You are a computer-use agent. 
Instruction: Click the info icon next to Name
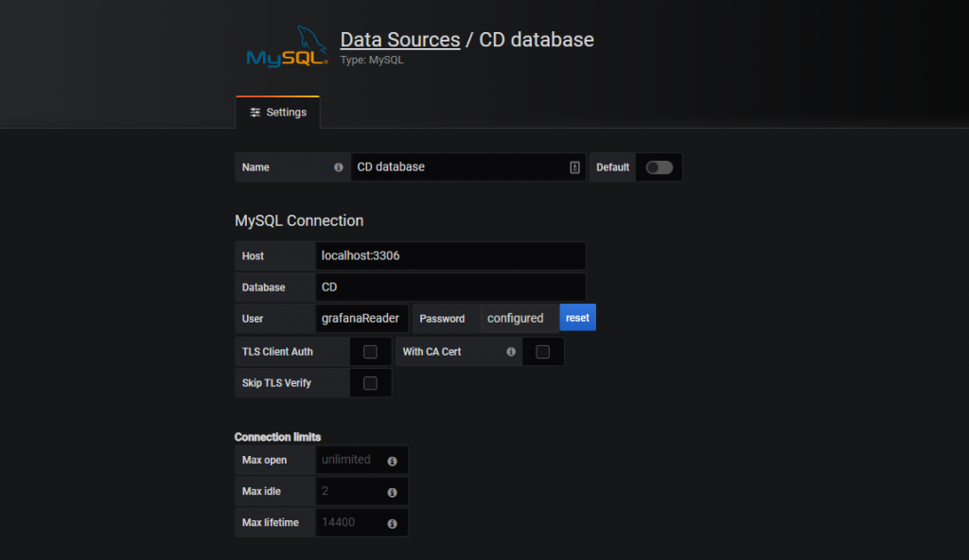point(339,167)
